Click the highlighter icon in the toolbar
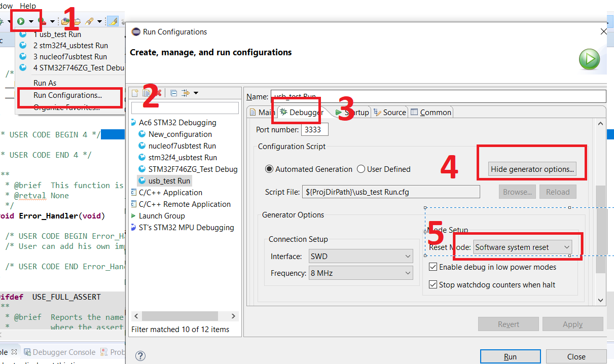Viewport: 614px width, 364px height. [113, 21]
